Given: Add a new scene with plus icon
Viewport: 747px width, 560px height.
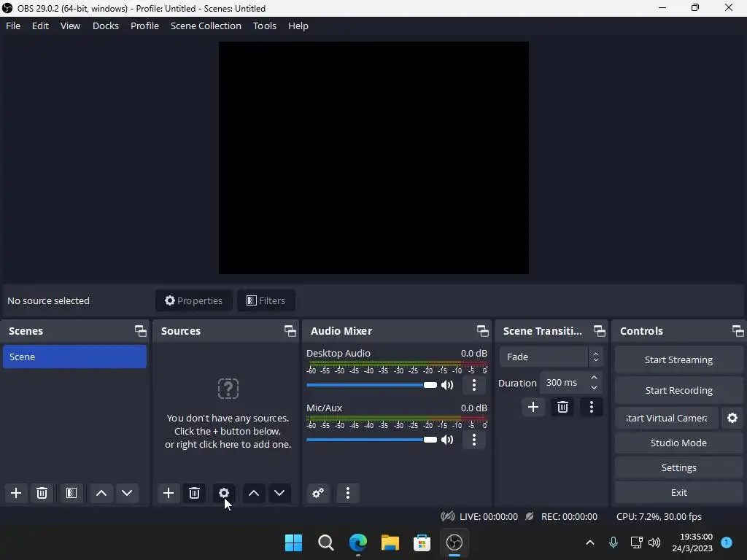Looking at the screenshot, I should pos(16,493).
